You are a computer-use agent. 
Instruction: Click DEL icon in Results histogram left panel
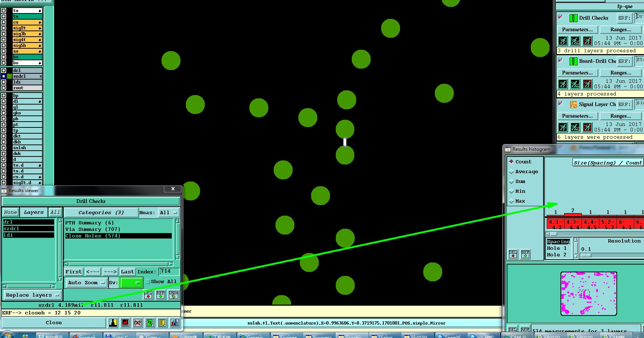[513, 254]
